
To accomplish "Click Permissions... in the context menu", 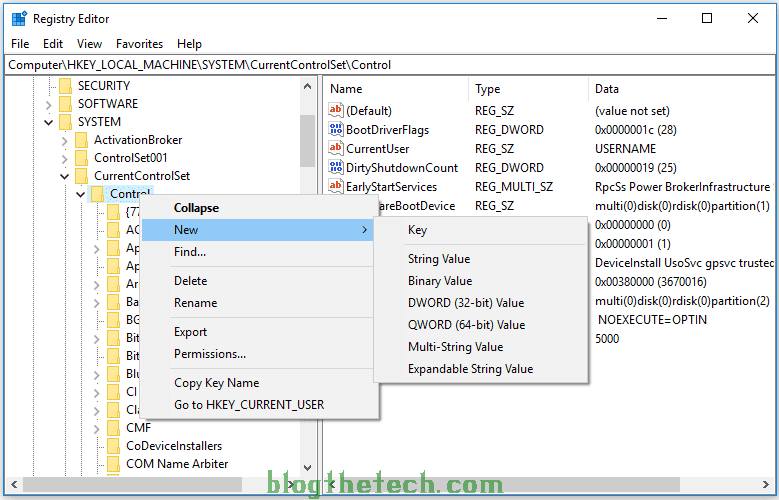I will pos(209,354).
